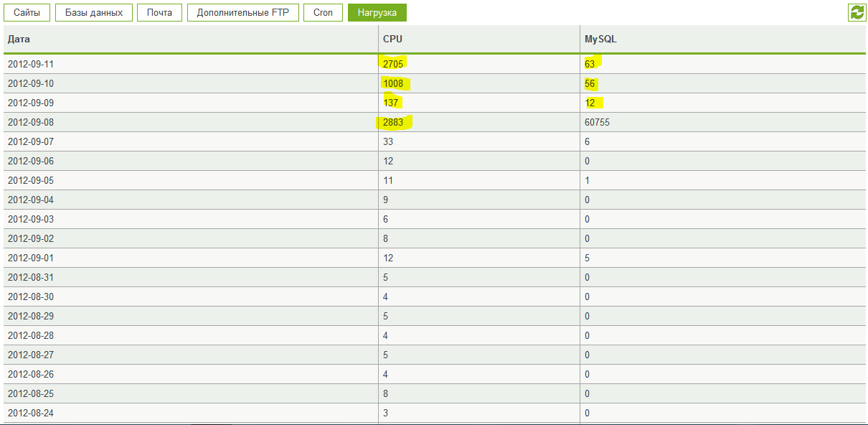This screenshot has width=868, height=425.
Task: Click the green refresh icon
Action: (857, 12)
